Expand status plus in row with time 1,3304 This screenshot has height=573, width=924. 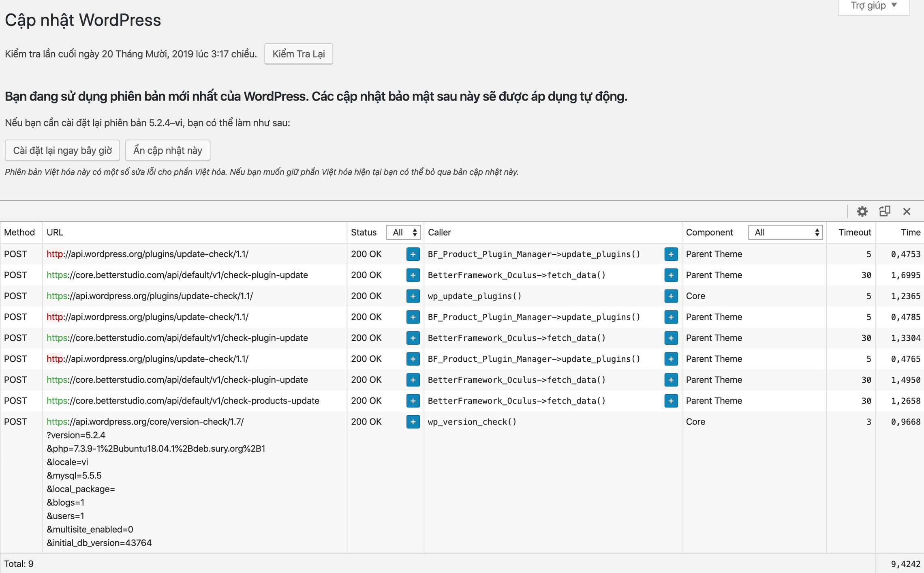pyautogui.click(x=413, y=338)
